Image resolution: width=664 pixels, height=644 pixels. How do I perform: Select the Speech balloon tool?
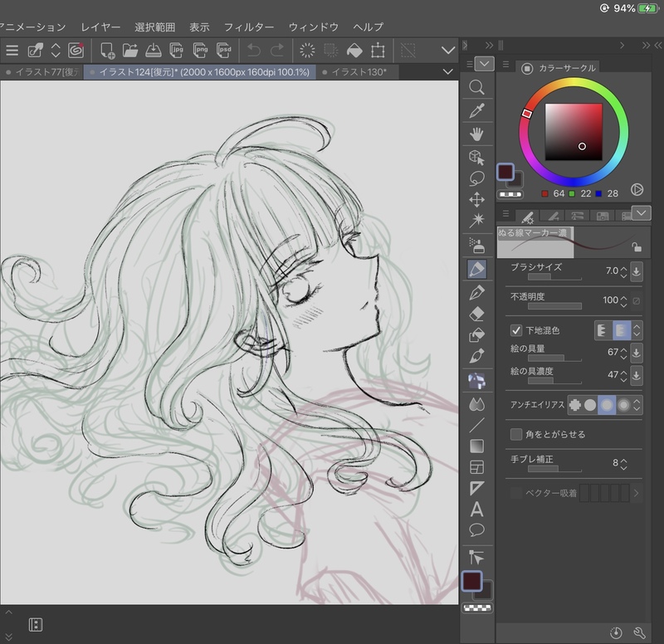coord(477,530)
